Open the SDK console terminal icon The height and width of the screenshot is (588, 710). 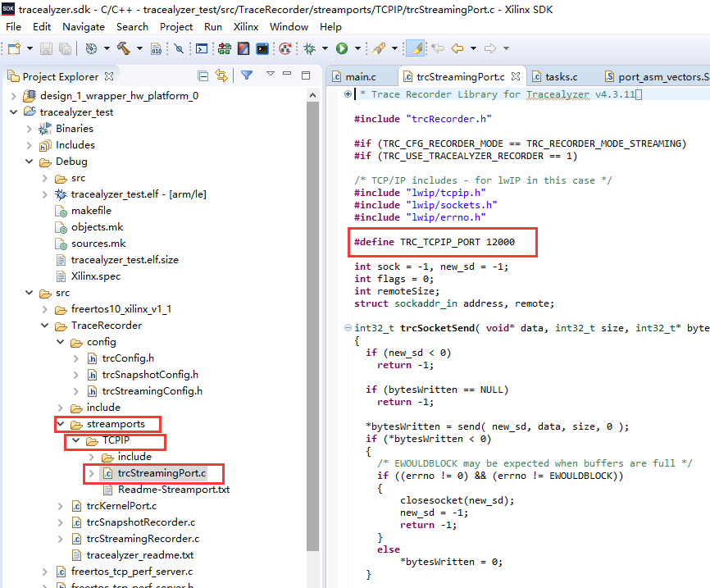[x=203, y=48]
